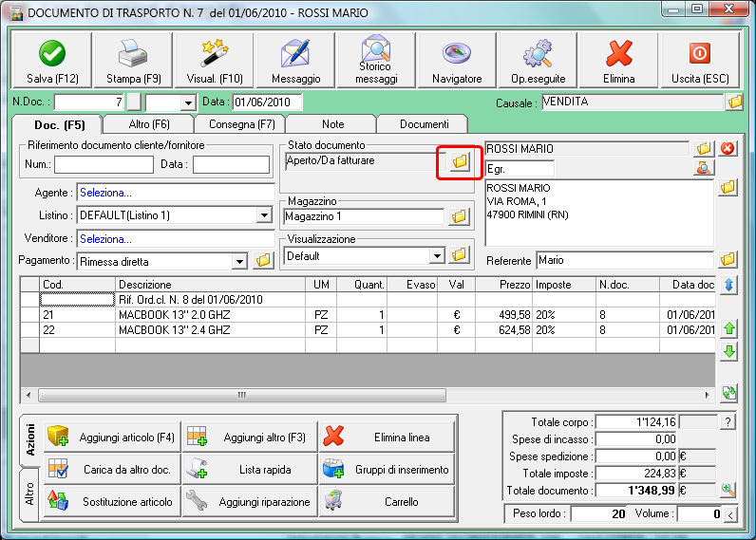The width and height of the screenshot is (756, 540).
Task: Click Aggiungi articolo (F4)
Action: (x=112, y=438)
